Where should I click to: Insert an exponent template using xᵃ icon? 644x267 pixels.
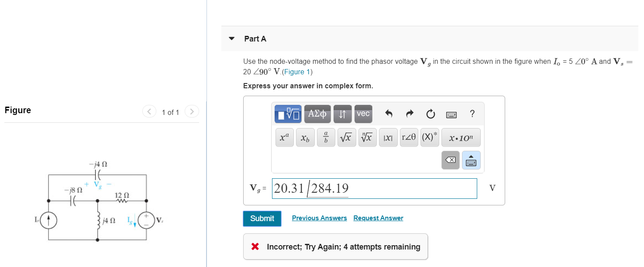click(x=284, y=137)
